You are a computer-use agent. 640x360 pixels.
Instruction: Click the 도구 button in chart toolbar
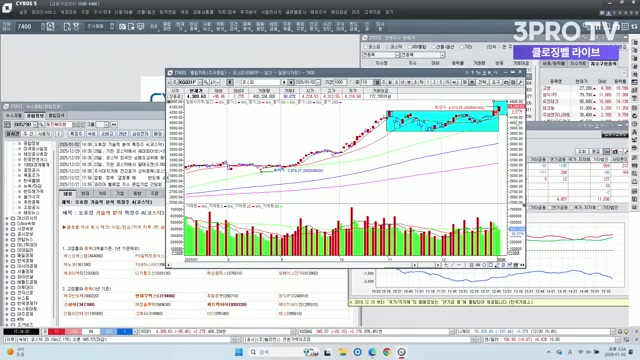tap(496, 82)
